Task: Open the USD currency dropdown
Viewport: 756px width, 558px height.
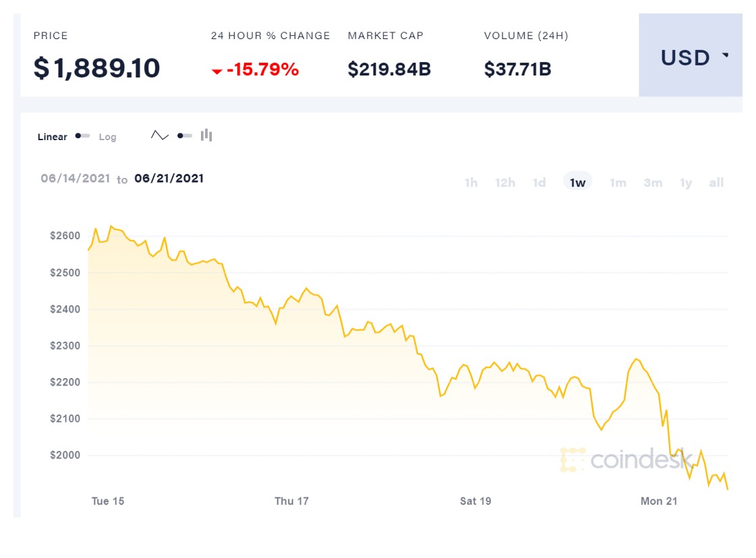Action: point(691,57)
